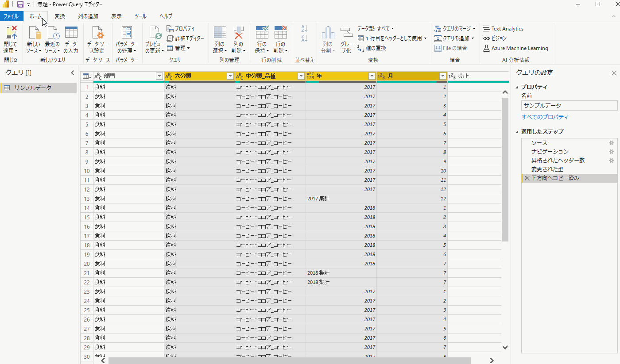Click the 名前 field containing サンプルデータ
The image size is (620, 364).
tap(569, 106)
